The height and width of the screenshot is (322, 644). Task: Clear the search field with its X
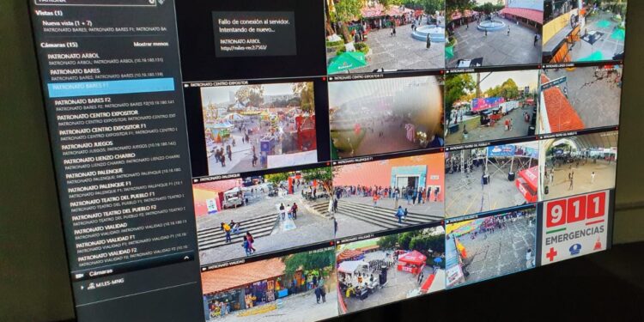151,2
